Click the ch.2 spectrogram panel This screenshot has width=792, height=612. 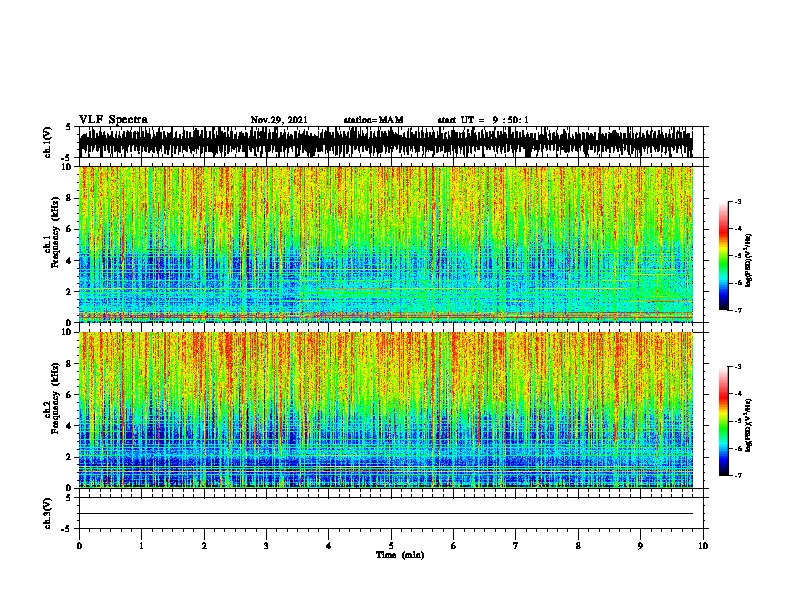[386, 410]
